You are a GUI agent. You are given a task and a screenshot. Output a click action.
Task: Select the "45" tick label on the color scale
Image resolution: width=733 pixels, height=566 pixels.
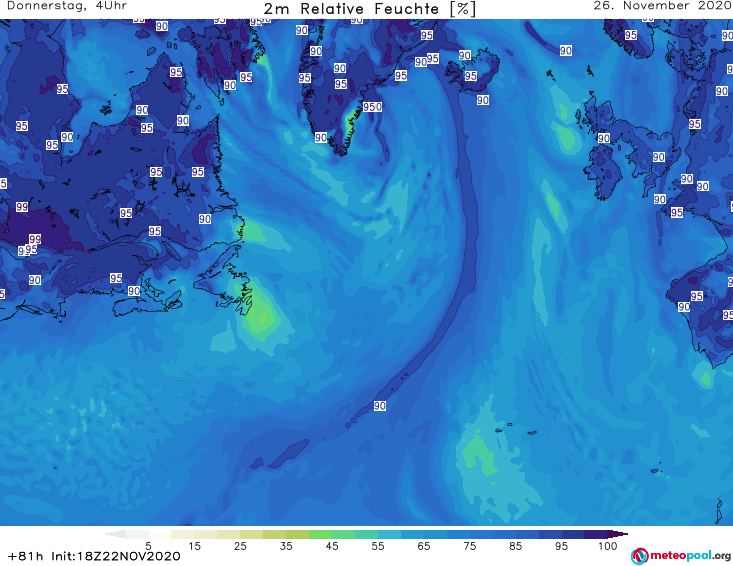(332, 545)
